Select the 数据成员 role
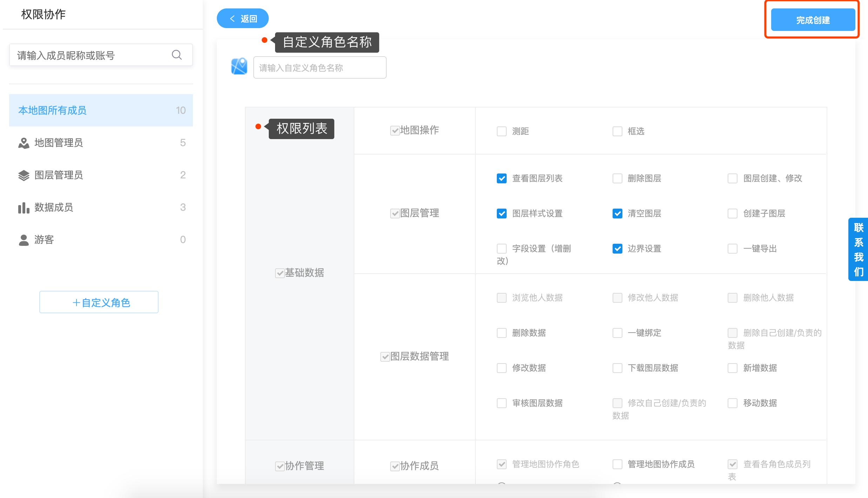 tap(101, 207)
